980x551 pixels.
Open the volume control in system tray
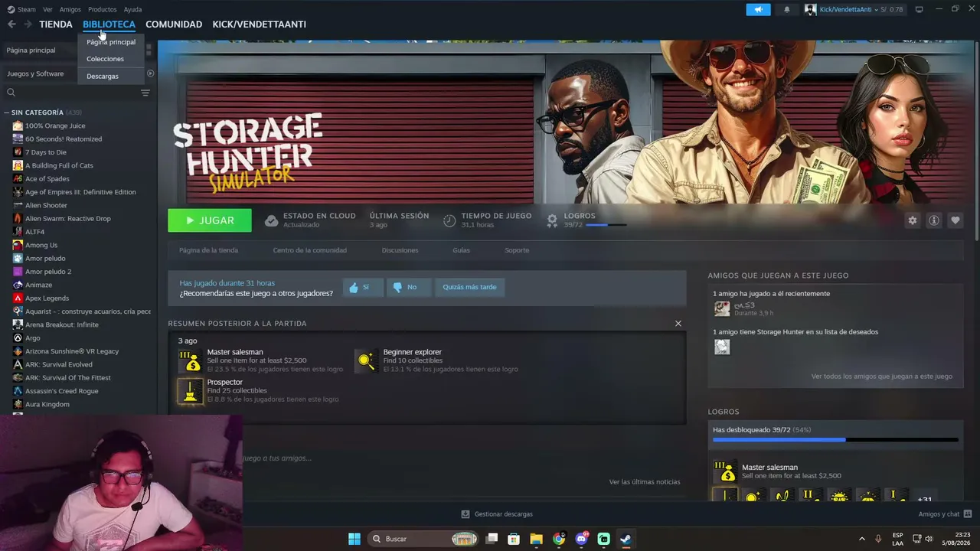(x=929, y=539)
